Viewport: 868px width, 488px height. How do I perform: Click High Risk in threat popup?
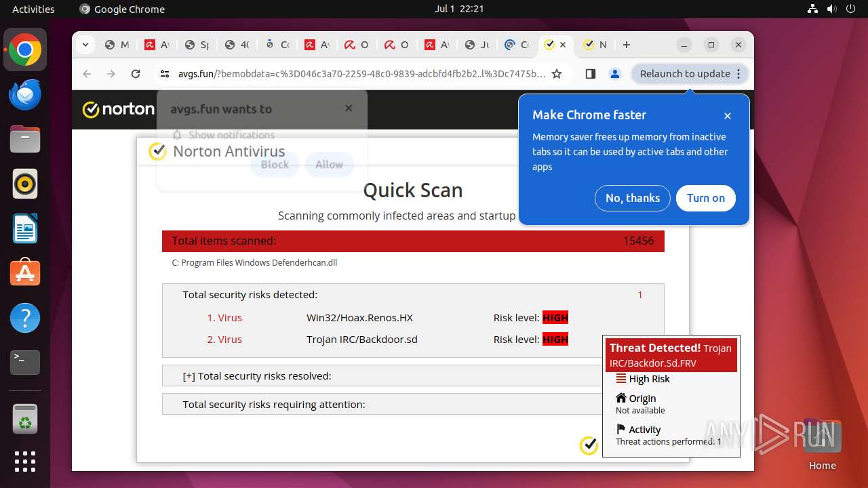(x=649, y=380)
